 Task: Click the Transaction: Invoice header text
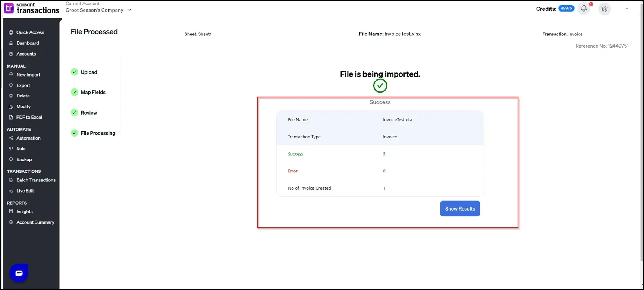click(x=562, y=34)
